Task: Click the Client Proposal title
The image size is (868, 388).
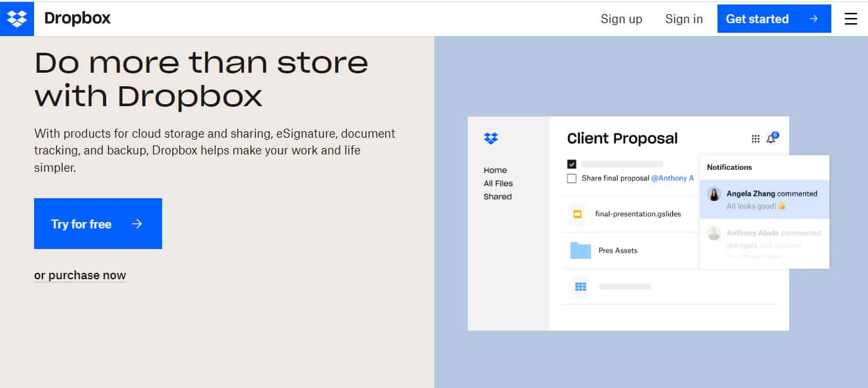Action: coord(622,138)
